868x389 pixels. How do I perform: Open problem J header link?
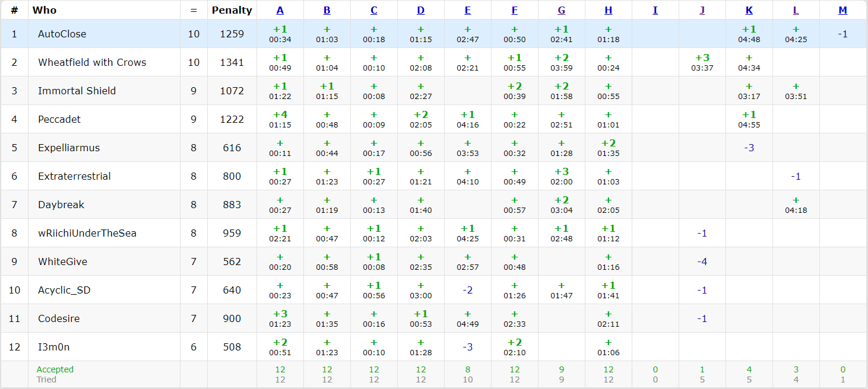(x=702, y=10)
